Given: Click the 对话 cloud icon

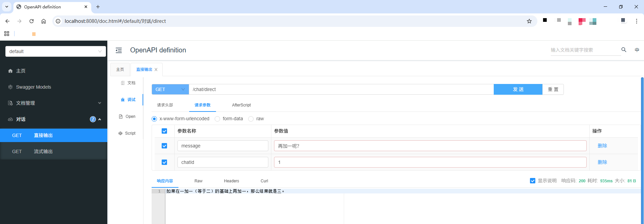Looking at the screenshot, I should point(10,119).
